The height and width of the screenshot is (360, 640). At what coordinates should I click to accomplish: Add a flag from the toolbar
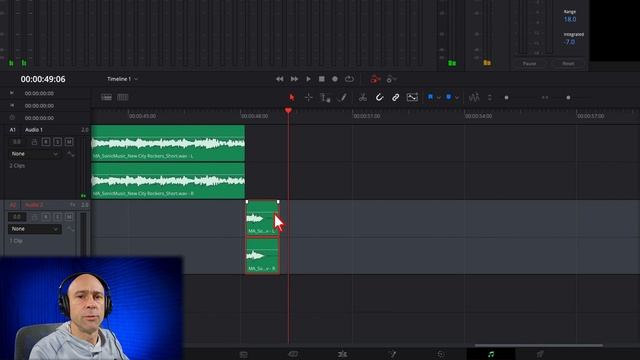[x=430, y=97]
